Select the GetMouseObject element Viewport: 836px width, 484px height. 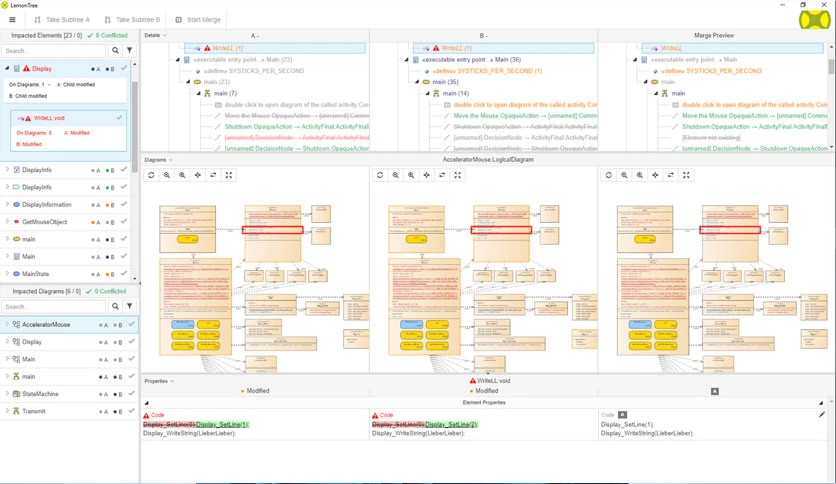click(x=44, y=222)
